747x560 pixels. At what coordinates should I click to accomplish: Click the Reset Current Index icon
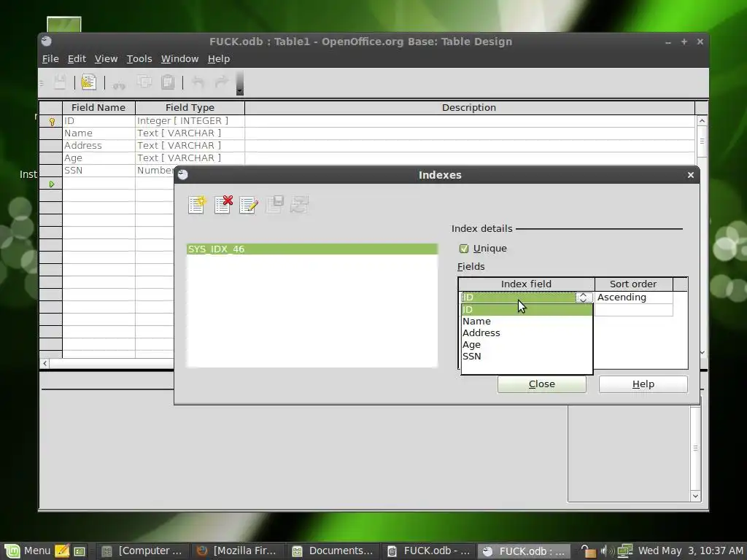(300, 205)
